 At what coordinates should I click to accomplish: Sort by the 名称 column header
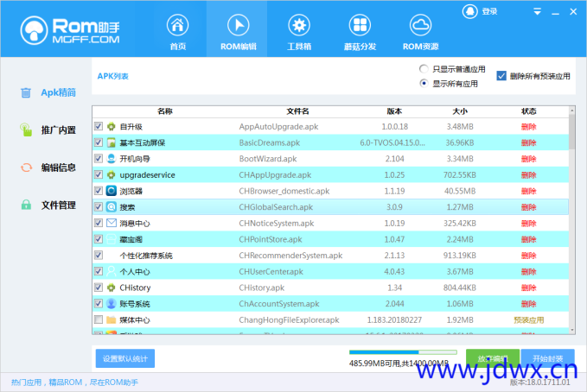pyautogui.click(x=165, y=111)
